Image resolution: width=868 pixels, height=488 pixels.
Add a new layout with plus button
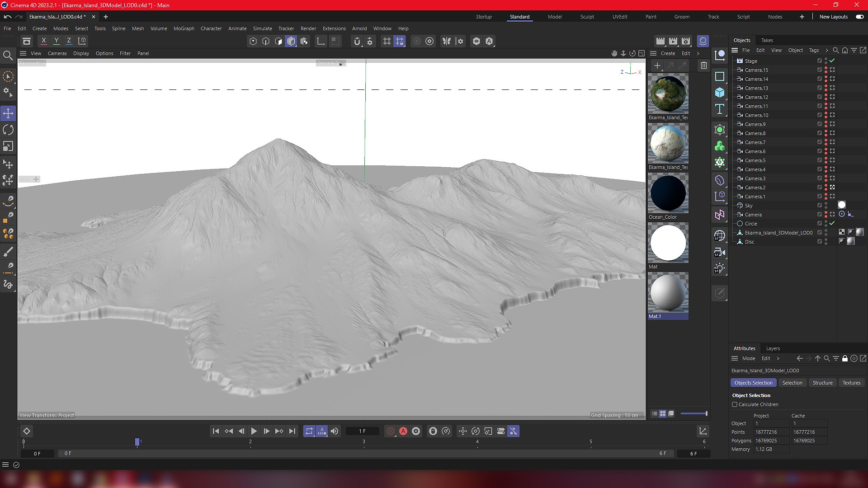802,17
